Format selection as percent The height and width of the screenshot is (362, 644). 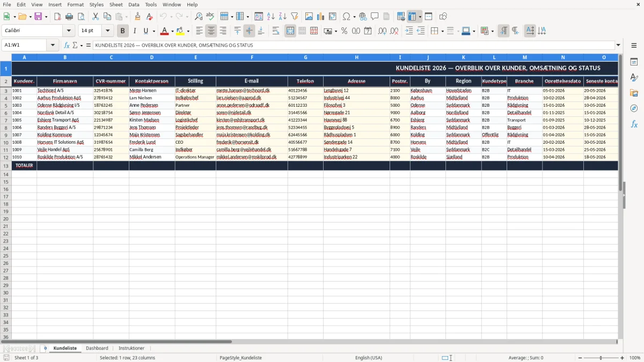(x=344, y=31)
